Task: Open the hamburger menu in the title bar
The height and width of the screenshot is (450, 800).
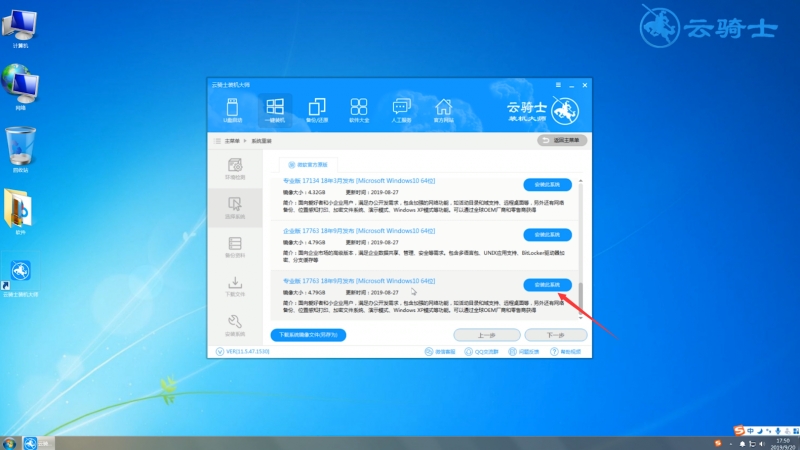Action: point(558,85)
